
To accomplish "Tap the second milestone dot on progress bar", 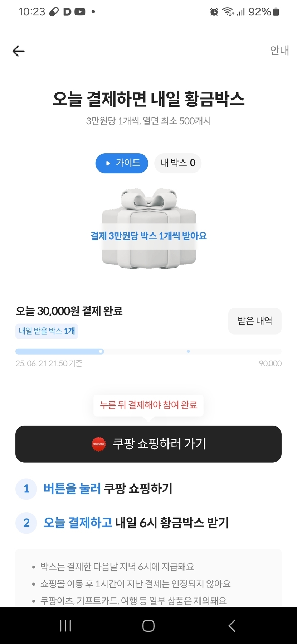I will [188, 351].
